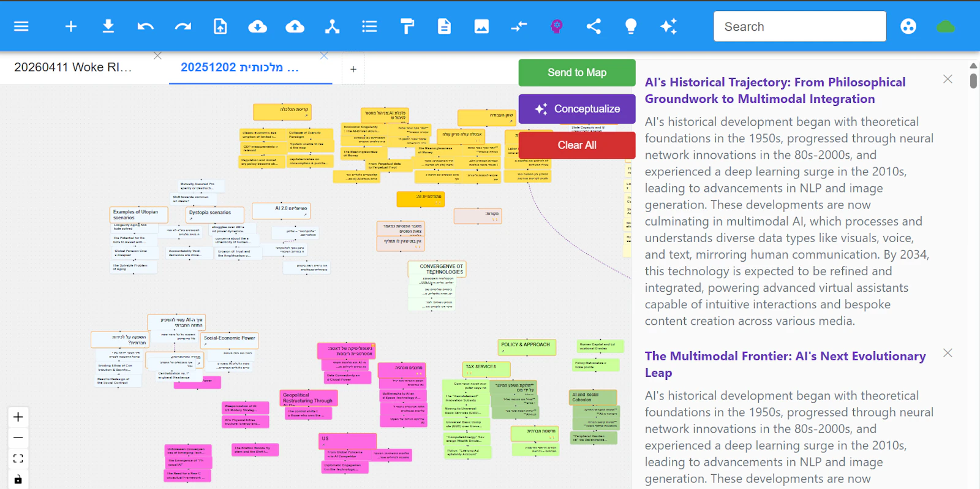Click the share icon

(x=594, y=26)
